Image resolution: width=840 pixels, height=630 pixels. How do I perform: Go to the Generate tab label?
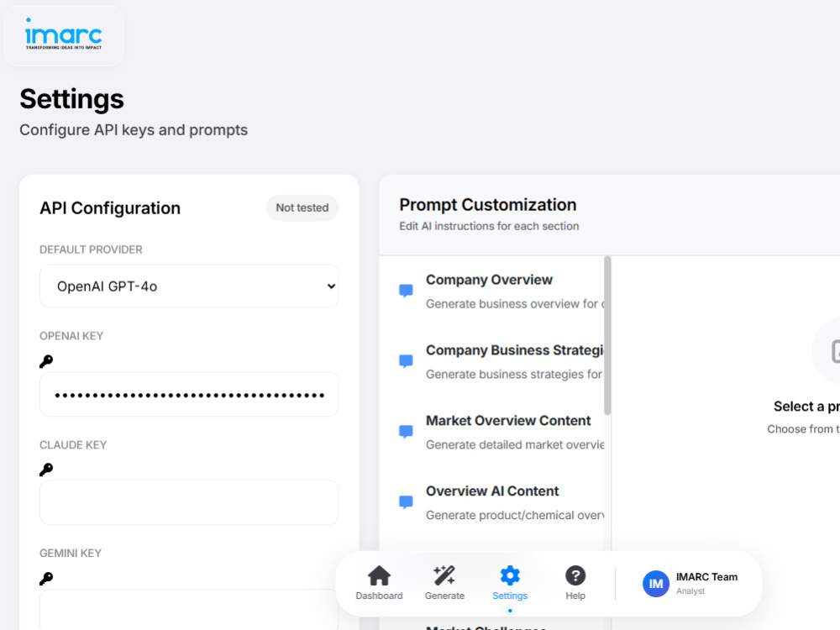[x=444, y=596]
